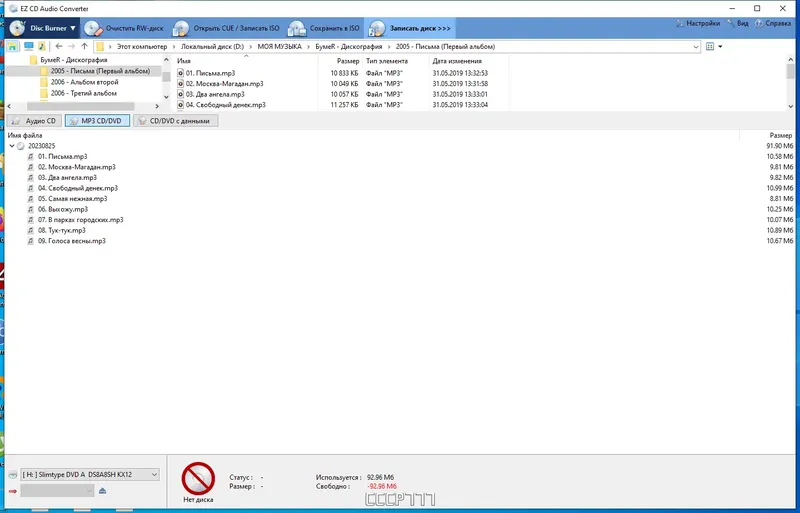This screenshot has width=800, height=513.
Task: Go forward with the right arrow
Action: (71, 46)
